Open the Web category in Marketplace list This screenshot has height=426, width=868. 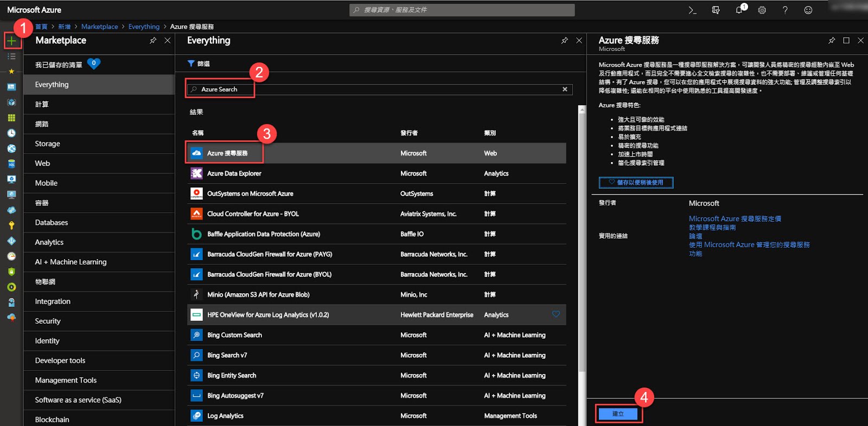click(x=99, y=163)
